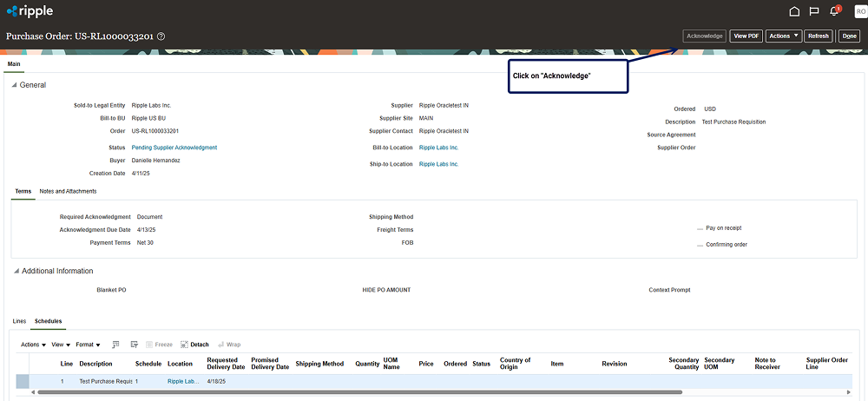Click the Supplier Order Line column header

click(x=827, y=364)
